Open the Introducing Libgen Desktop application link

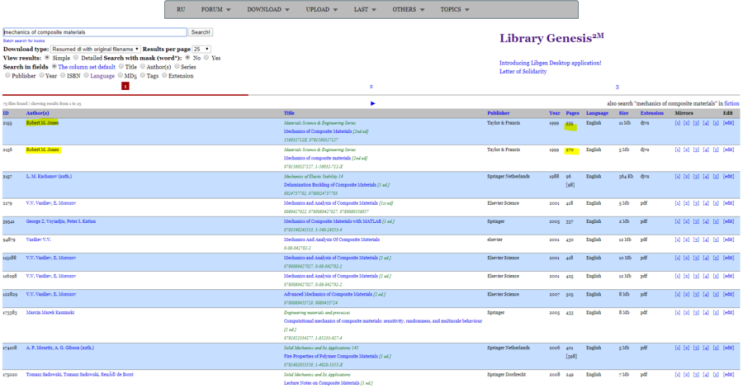pyautogui.click(x=550, y=63)
